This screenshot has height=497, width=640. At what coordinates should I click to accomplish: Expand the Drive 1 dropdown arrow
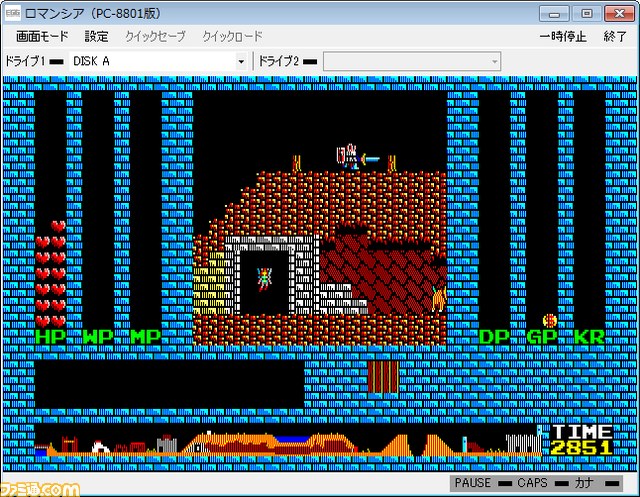(x=240, y=61)
